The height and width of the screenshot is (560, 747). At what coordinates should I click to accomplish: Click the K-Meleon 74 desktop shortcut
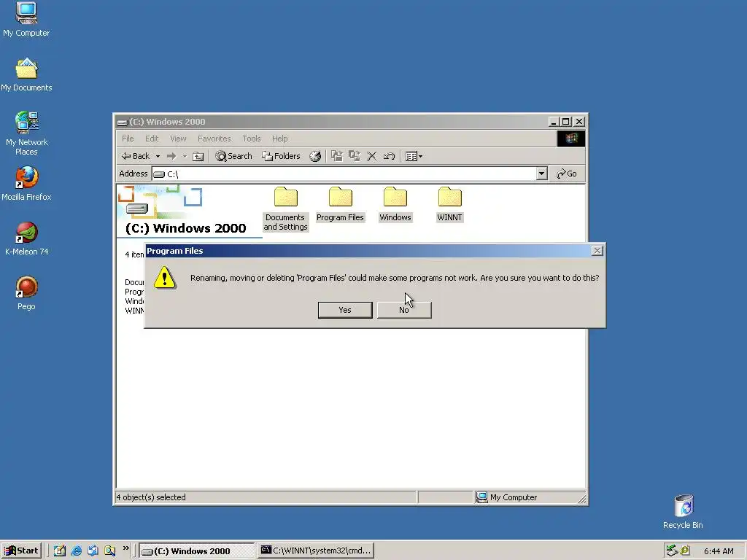coord(27,238)
